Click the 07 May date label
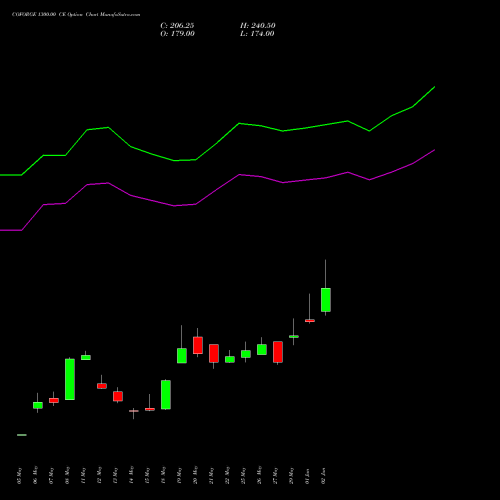Viewport: 500px width, 500px height. tap(51, 475)
